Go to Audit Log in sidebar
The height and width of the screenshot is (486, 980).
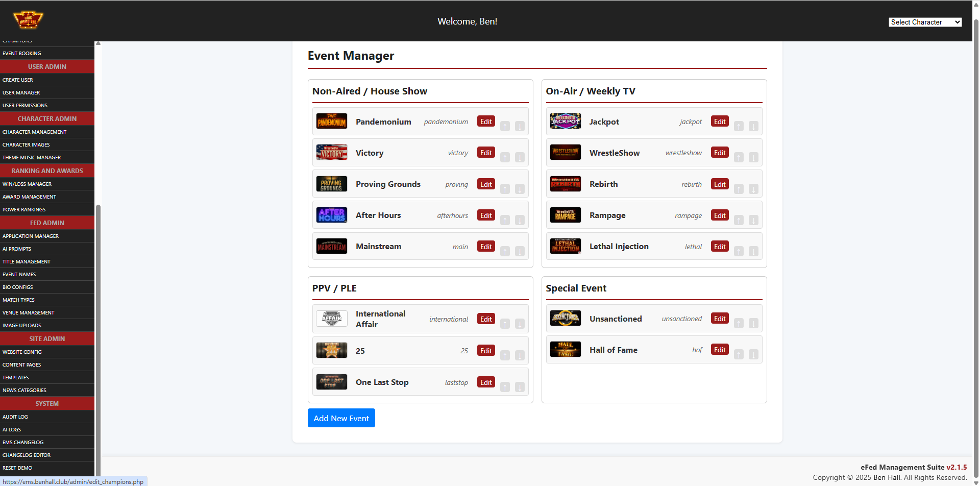pos(15,417)
